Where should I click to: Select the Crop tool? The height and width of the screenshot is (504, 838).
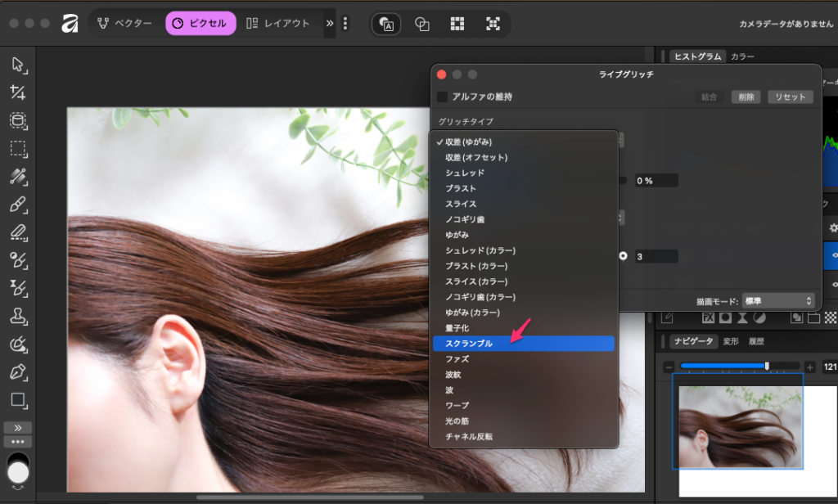pos(18,93)
